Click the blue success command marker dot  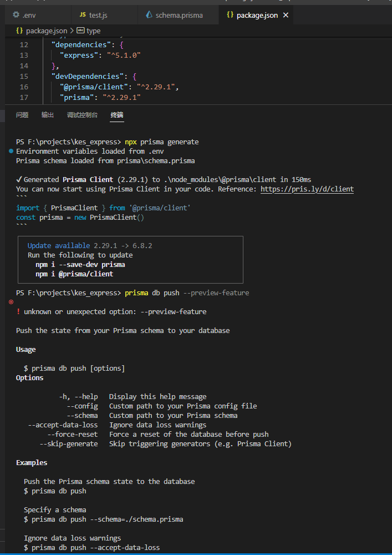click(x=11, y=151)
